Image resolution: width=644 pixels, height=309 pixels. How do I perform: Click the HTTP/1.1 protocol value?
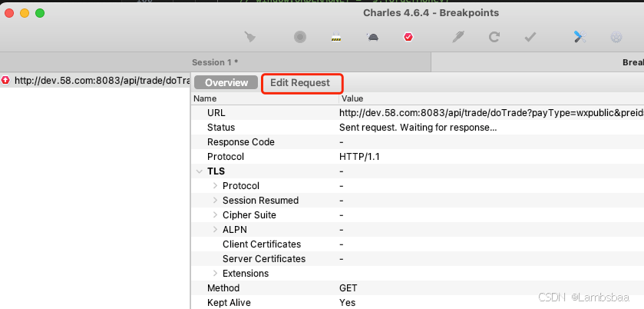[359, 157]
